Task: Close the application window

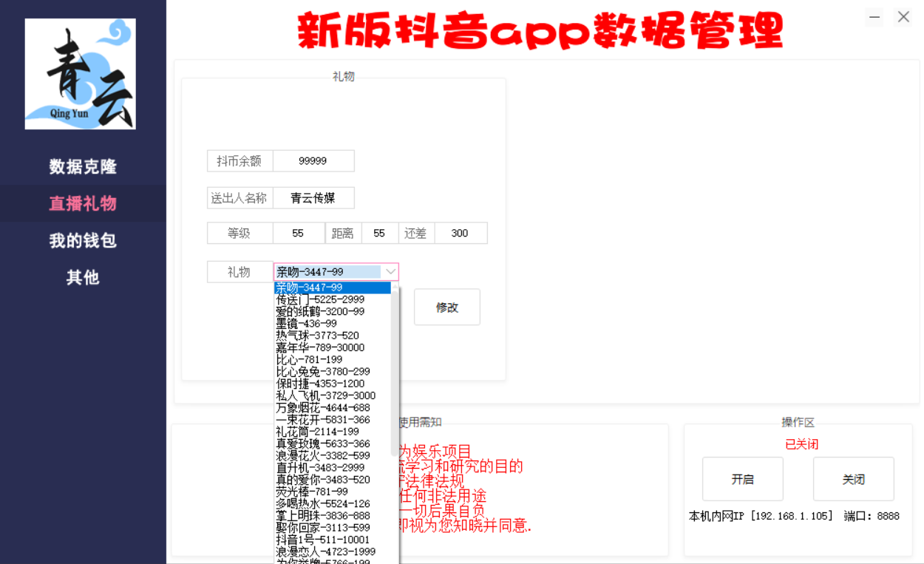Action: (903, 17)
